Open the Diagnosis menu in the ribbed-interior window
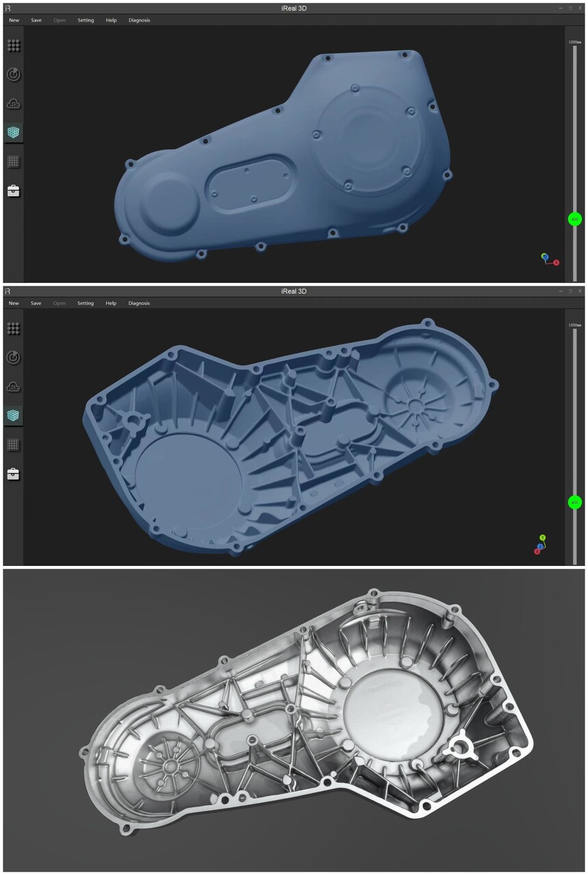The width and height of the screenshot is (588, 875). [139, 304]
